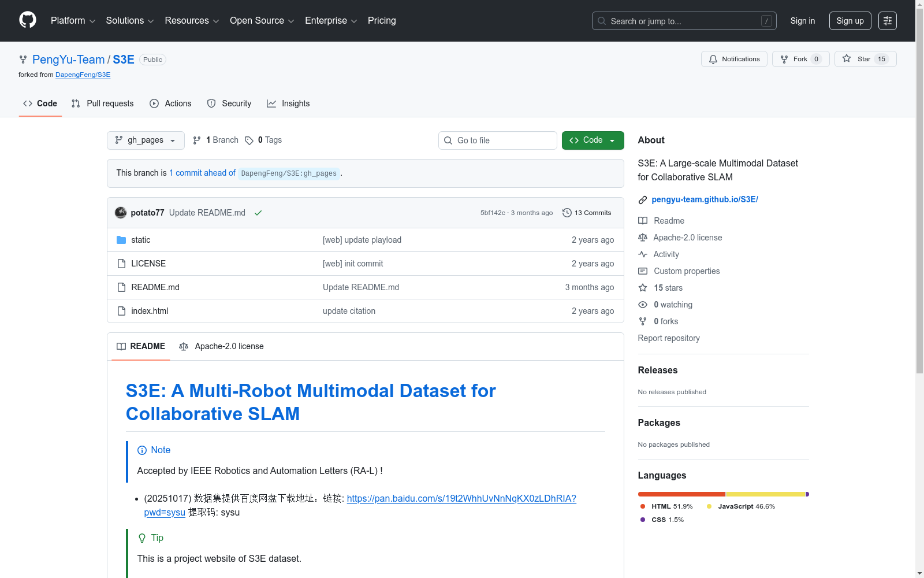
Task: Click the fork icon beside 0 forks
Action: 643,321
